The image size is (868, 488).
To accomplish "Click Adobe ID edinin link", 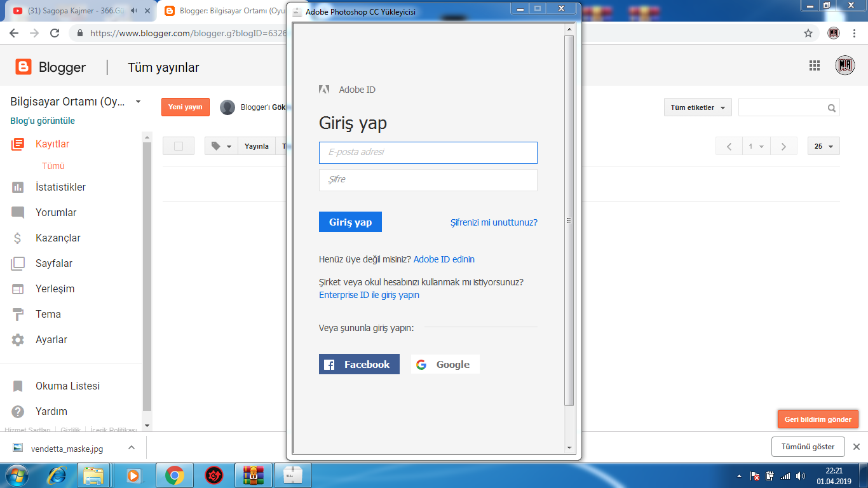I will click(444, 259).
